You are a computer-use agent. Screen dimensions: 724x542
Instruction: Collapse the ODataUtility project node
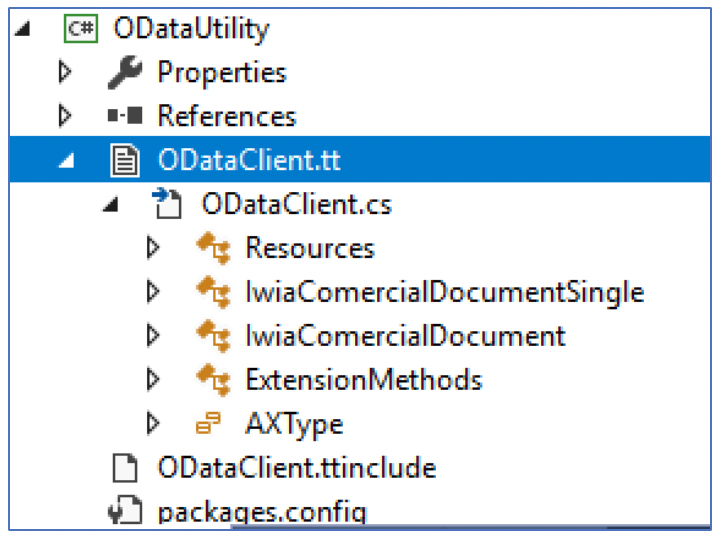click(22, 29)
